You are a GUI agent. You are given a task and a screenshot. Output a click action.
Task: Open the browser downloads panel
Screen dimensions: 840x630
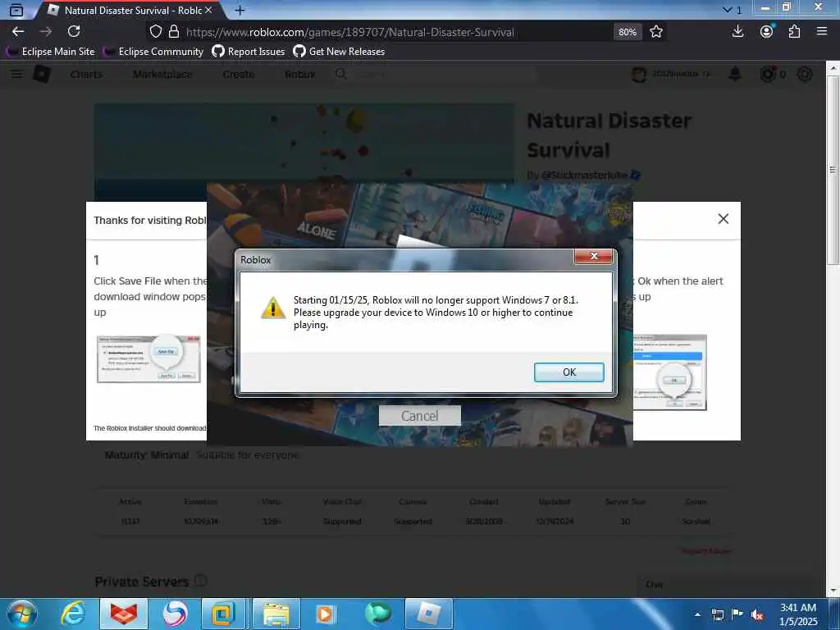click(737, 32)
